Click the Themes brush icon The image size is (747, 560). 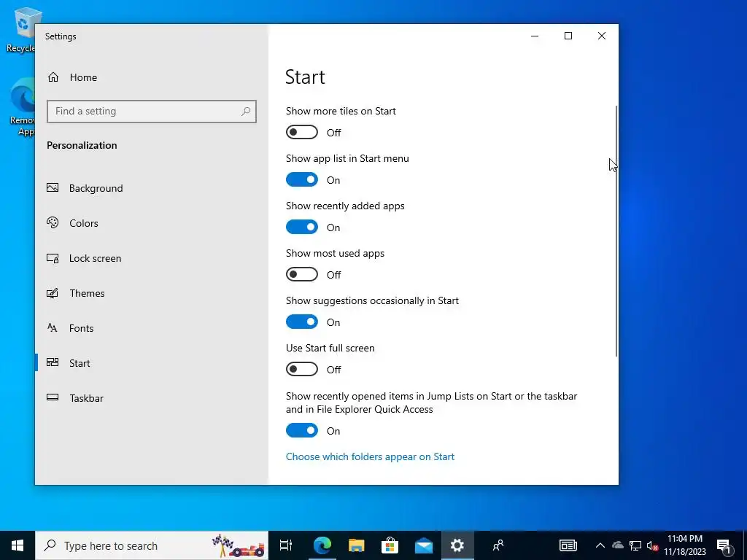pyautogui.click(x=53, y=293)
